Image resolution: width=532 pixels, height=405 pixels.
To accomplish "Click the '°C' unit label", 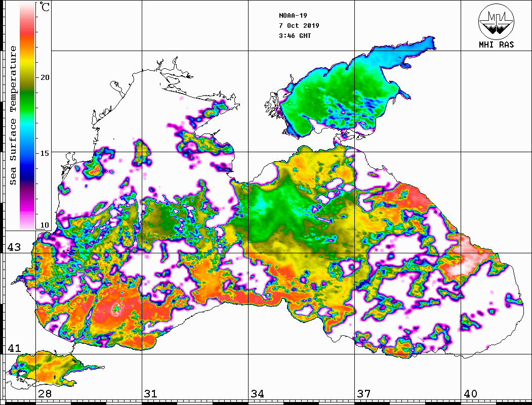I will pyautogui.click(x=44, y=7).
